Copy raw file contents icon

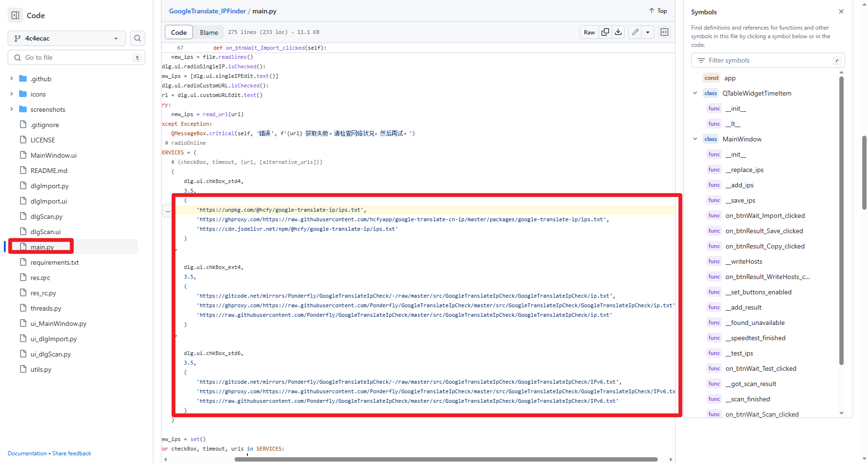pyautogui.click(x=605, y=32)
